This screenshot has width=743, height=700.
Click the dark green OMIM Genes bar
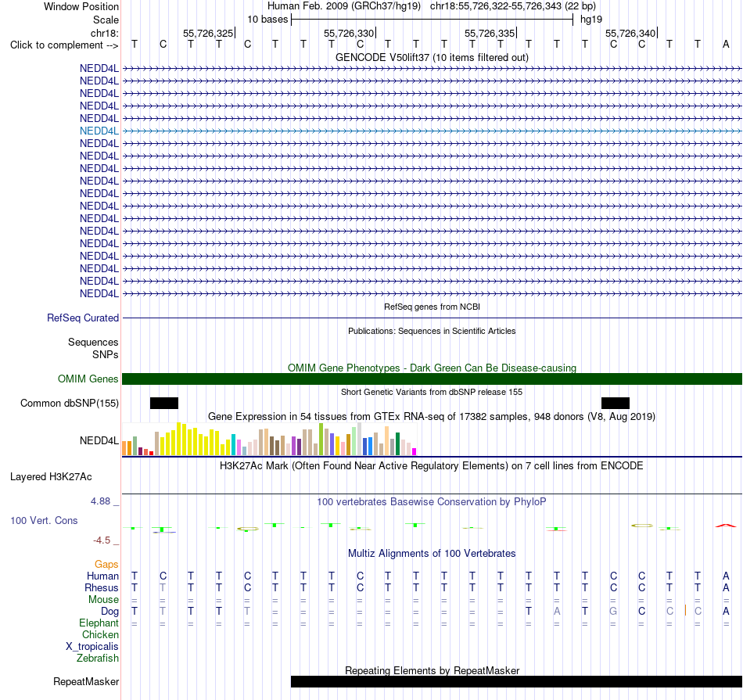coord(433,379)
